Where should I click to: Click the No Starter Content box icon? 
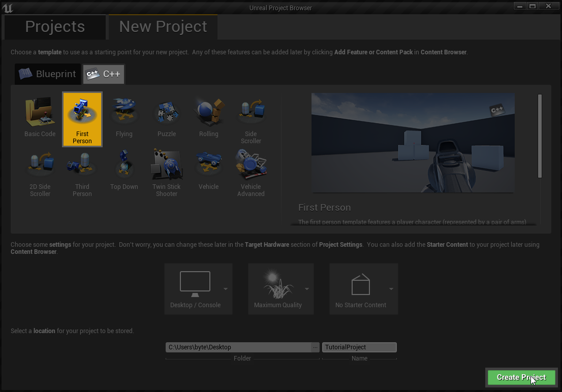point(361,284)
